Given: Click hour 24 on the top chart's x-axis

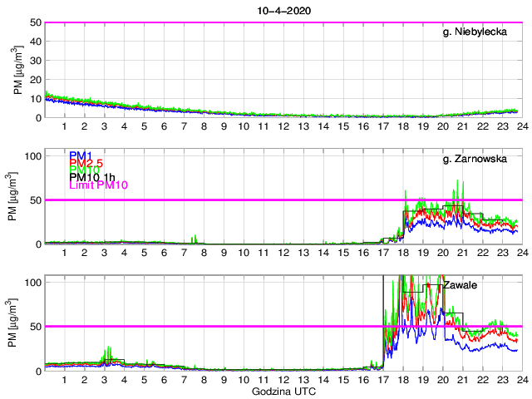Looking at the screenshot, I should coord(523,126).
